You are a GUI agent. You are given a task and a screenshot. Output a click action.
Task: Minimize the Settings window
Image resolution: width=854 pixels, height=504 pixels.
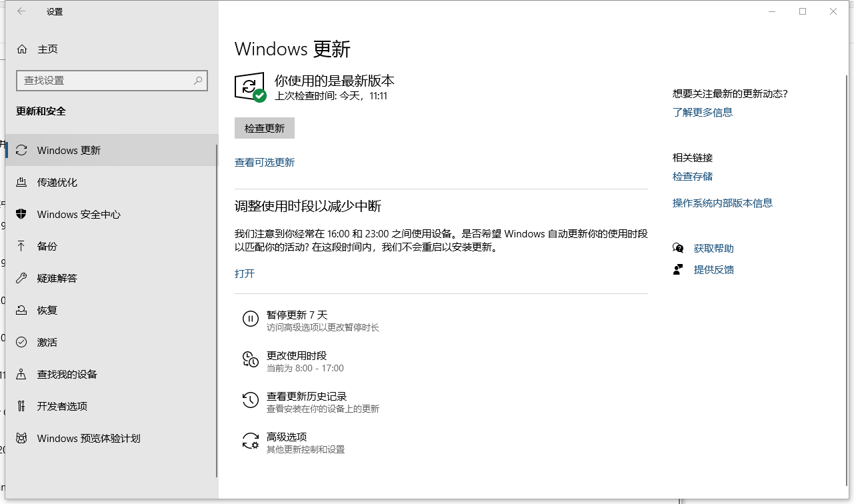tap(772, 11)
